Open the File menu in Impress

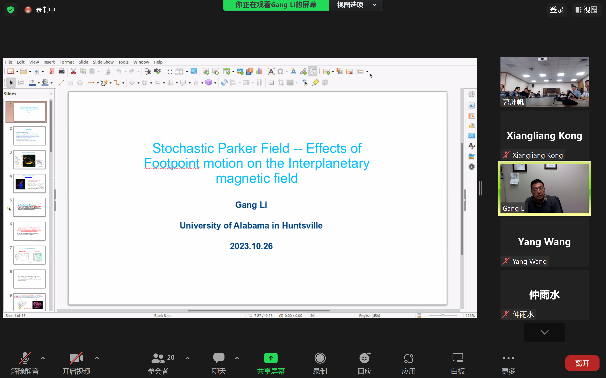(9, 62)
